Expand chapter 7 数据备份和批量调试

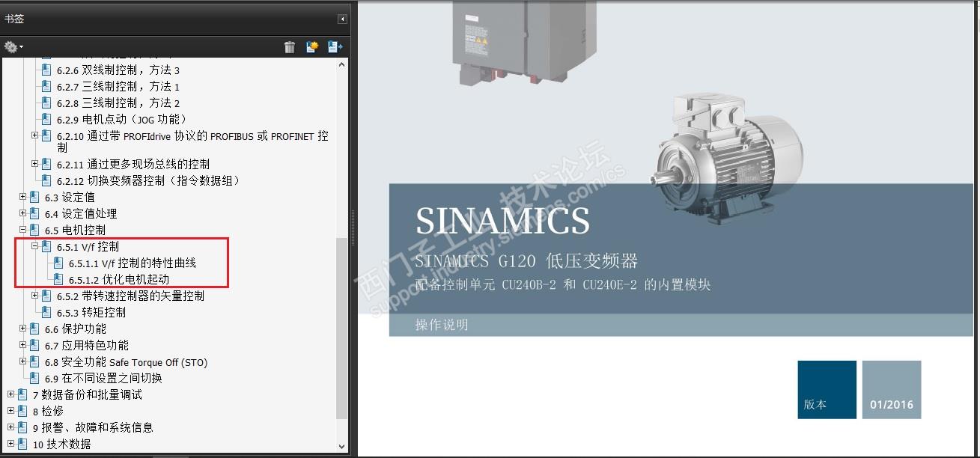click(10, 394)
